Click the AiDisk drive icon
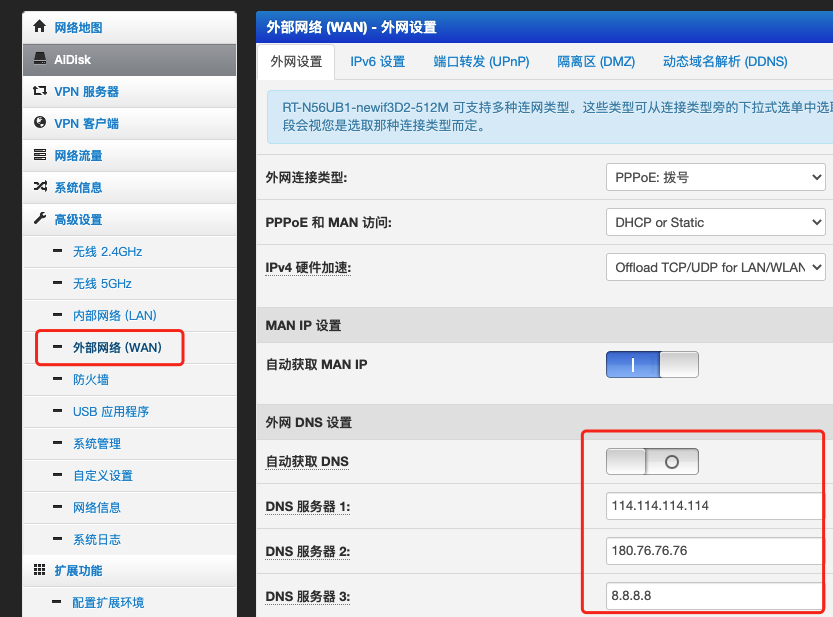This screenshot has height=617, width=833. pyautogui.click(x=40, y=59)
